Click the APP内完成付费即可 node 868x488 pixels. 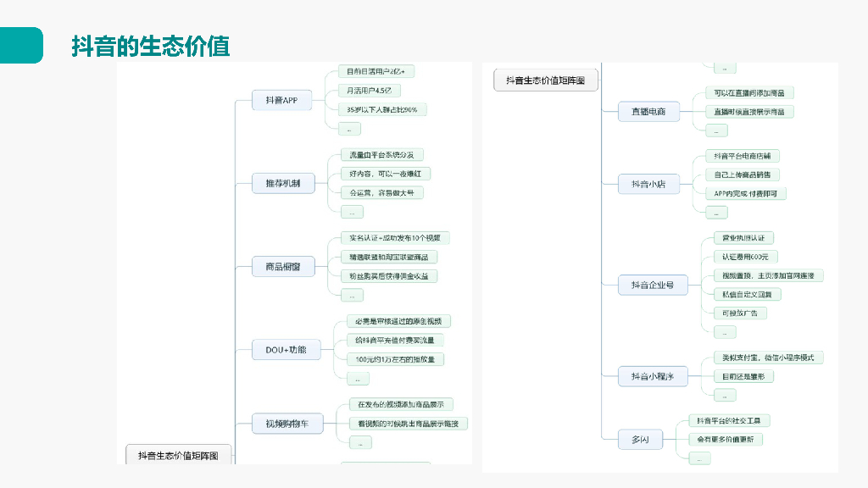(746, 194)
